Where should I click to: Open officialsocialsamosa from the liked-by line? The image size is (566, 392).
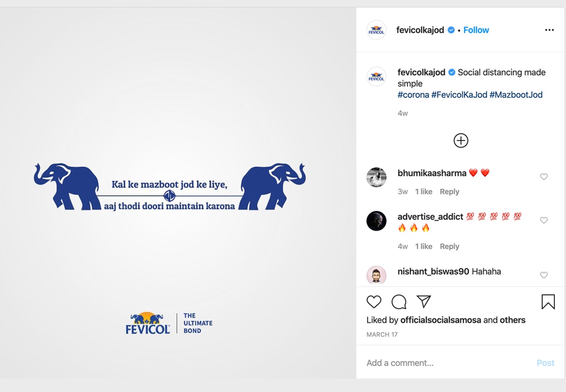pyautogui.click(x=441, y=320)
